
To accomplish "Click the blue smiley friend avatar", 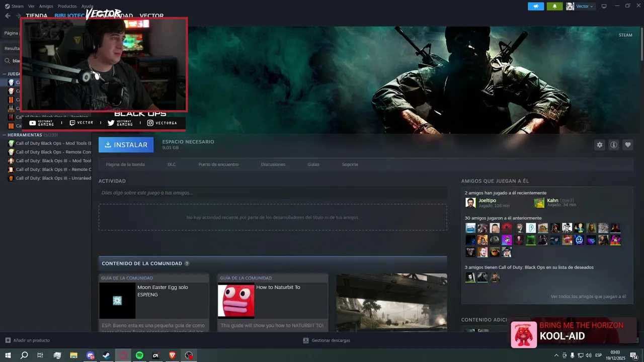I will [x=579, y=240].
